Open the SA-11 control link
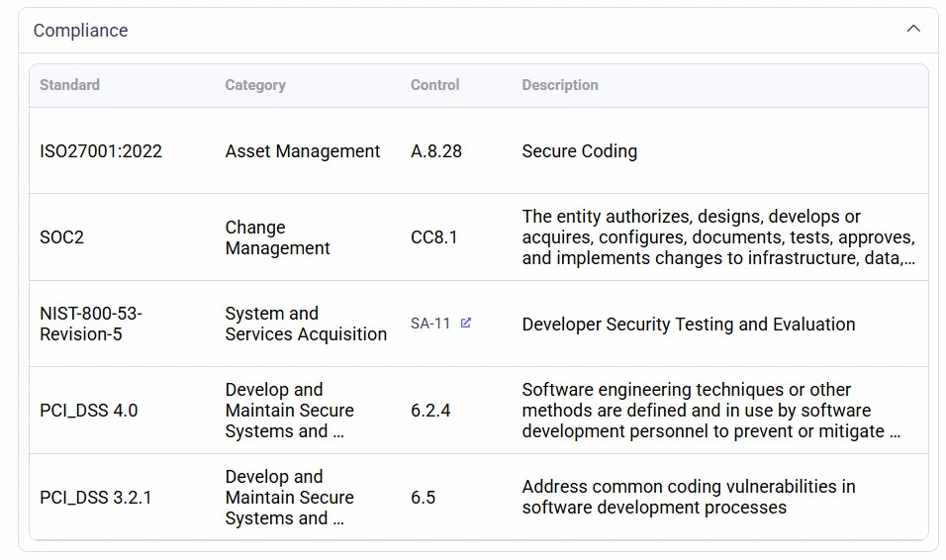The height and width of the screenshot is (560, 946). point(430,325)
